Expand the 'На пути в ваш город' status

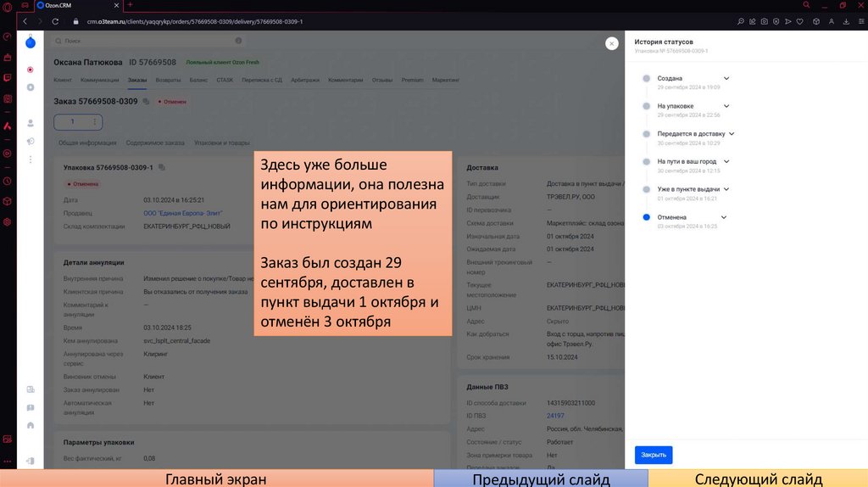coord(726,162)
